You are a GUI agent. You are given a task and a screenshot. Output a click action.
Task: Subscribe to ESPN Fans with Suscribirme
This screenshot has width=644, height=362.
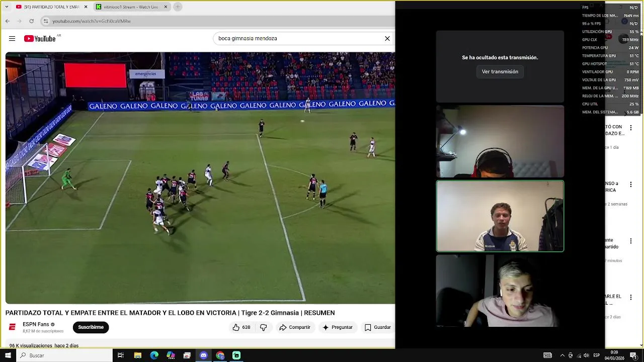tap(91, 327)
